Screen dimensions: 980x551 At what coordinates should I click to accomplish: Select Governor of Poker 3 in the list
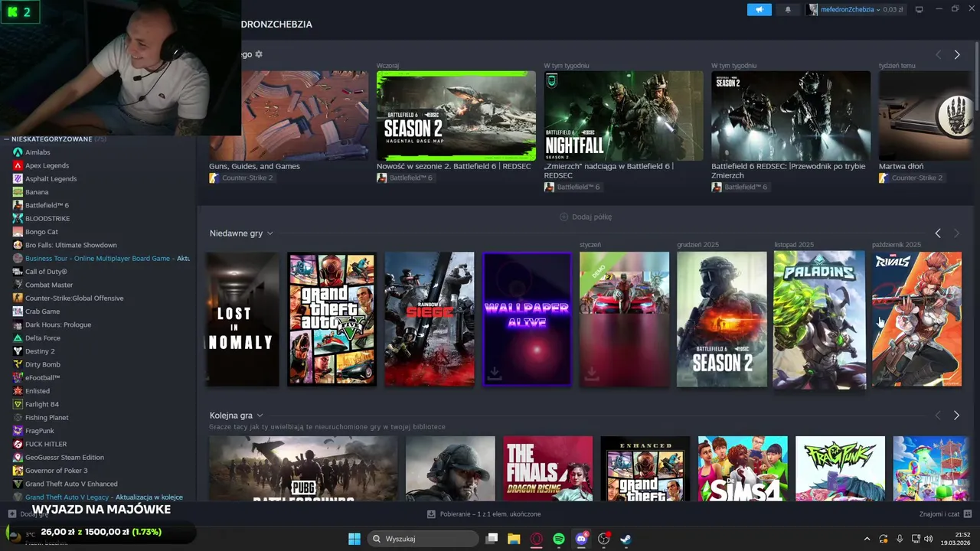pyautogui.click(x=57, y=471)
